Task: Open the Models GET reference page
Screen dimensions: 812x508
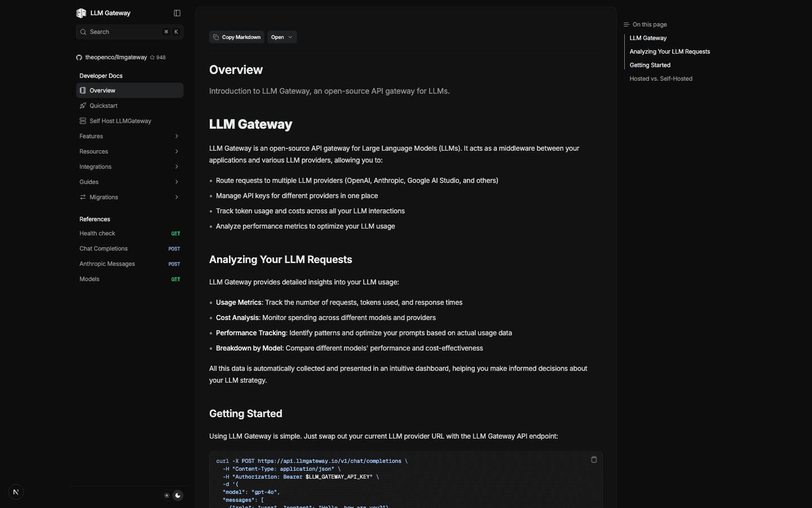Action: point(89,279)
